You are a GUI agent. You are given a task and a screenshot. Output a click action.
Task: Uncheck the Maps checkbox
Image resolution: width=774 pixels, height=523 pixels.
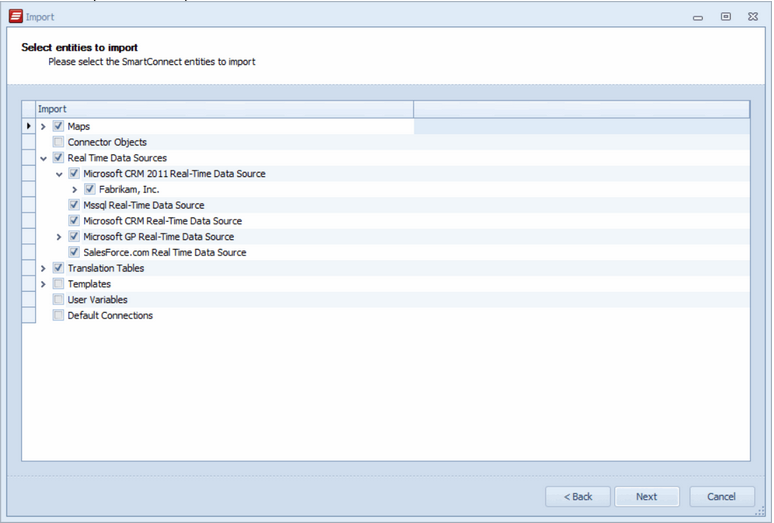click(x=58, y=126)
